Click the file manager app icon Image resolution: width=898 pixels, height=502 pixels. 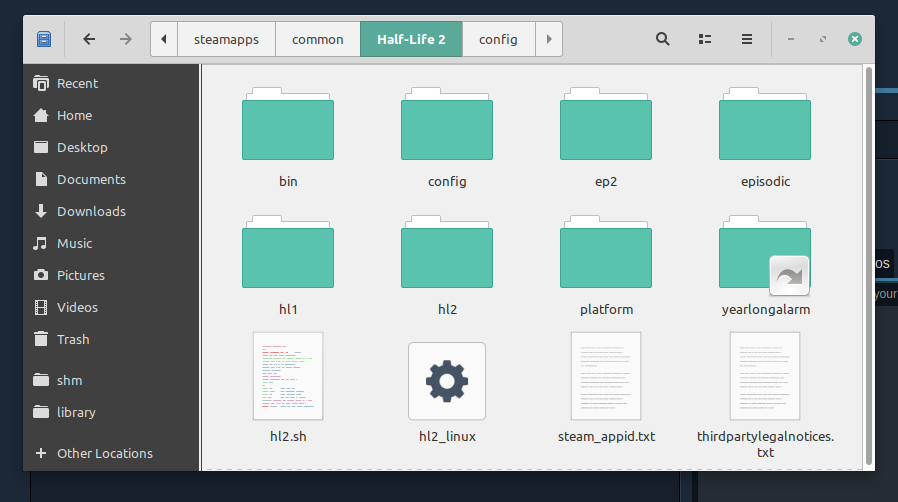[x=44, y=39]
